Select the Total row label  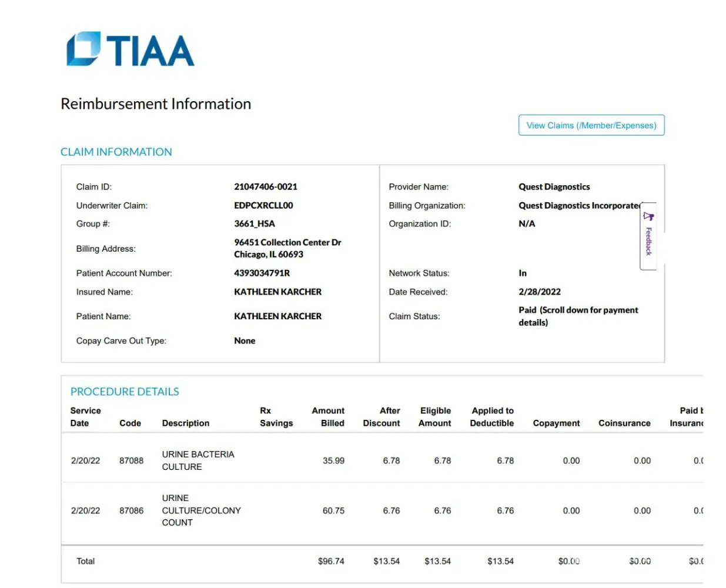[x=85, y=562]
